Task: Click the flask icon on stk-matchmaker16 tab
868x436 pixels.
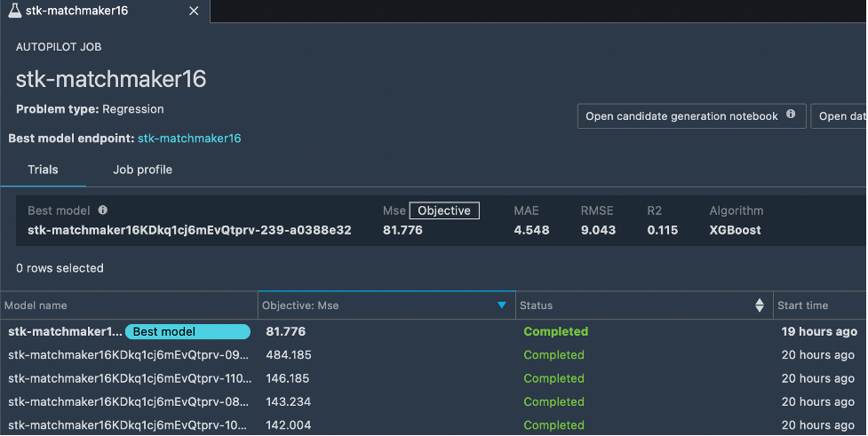Action: point(15,11)
